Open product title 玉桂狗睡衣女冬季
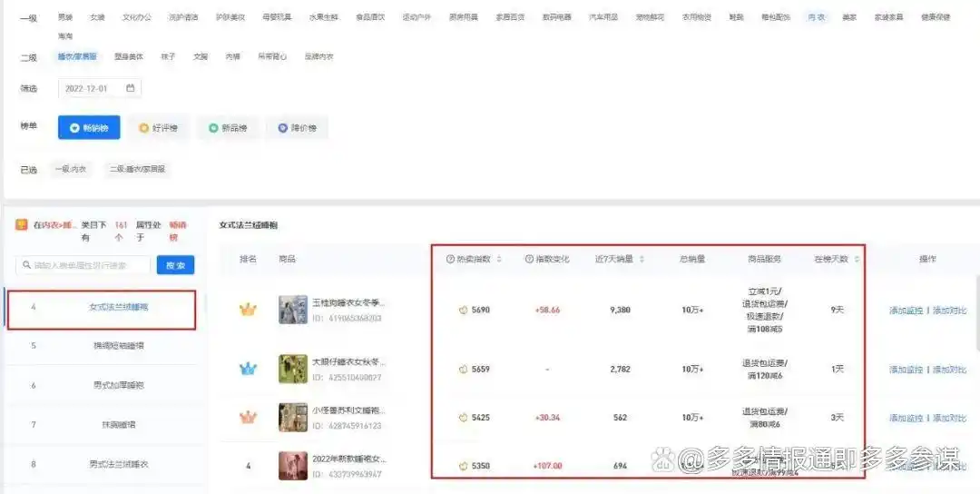The image size is (980, 494). click(x=348, y=303)
